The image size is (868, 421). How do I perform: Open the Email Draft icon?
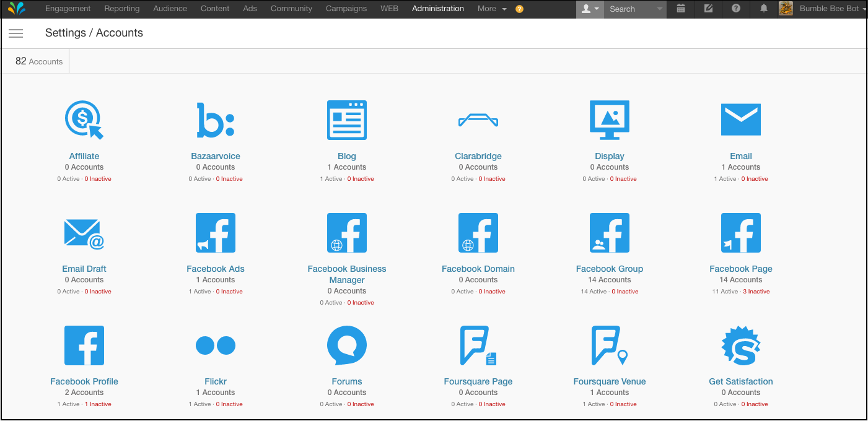point(84,233)
